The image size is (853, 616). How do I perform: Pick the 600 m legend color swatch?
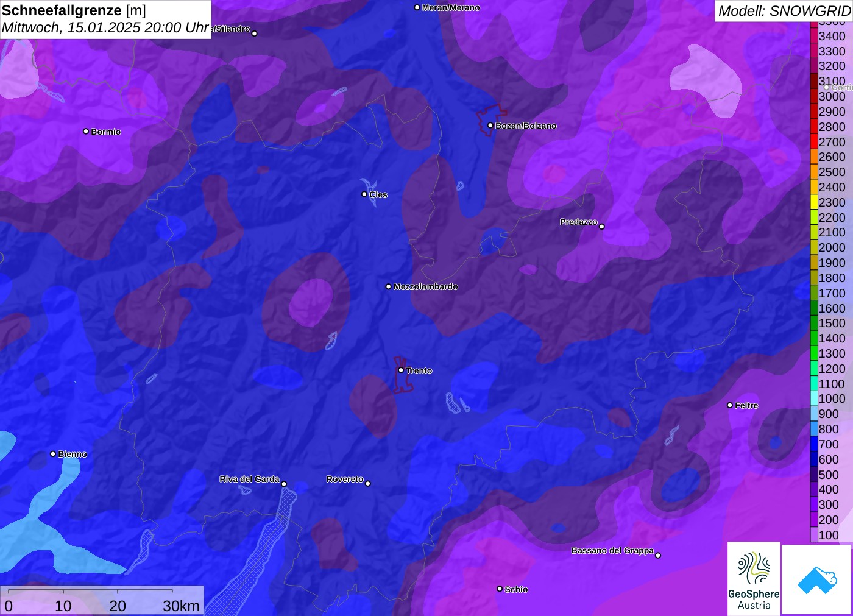tap(813, 459)
